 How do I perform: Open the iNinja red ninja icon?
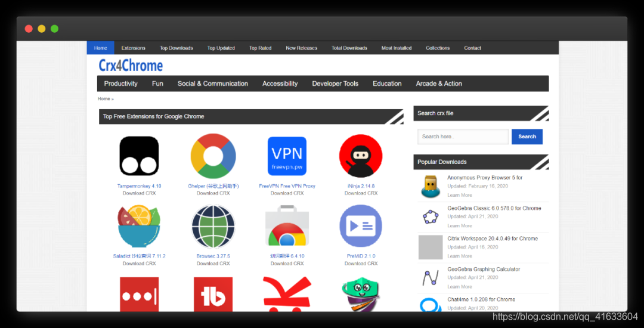pyautogui.click(x=361, y=156)
